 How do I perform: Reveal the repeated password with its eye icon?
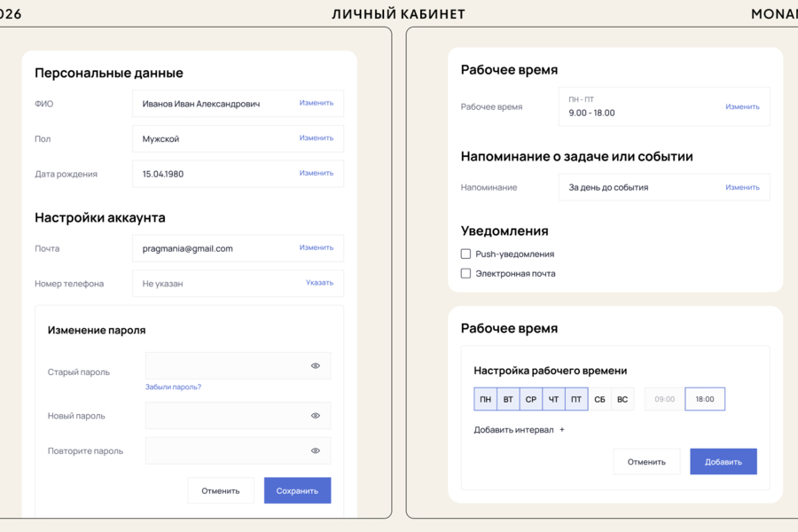316,450
